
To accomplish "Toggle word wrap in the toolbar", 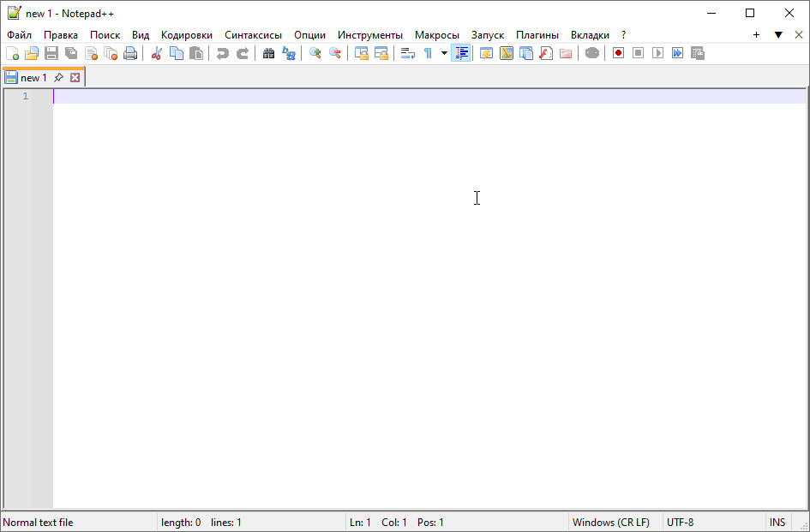I will [x=408, y=53].
